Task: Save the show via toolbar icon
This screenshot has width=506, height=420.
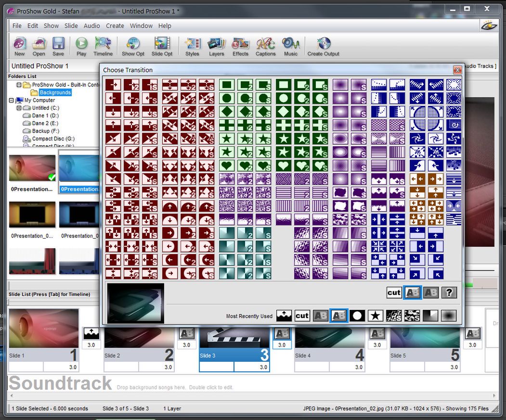Action: coord(58,47)
